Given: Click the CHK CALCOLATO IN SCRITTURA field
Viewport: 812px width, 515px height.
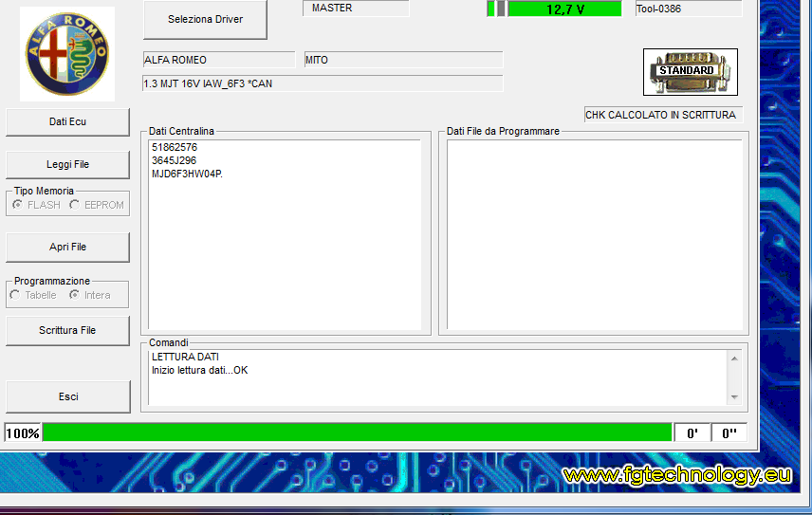Looking at the screenshot, I should pos(663,115).
